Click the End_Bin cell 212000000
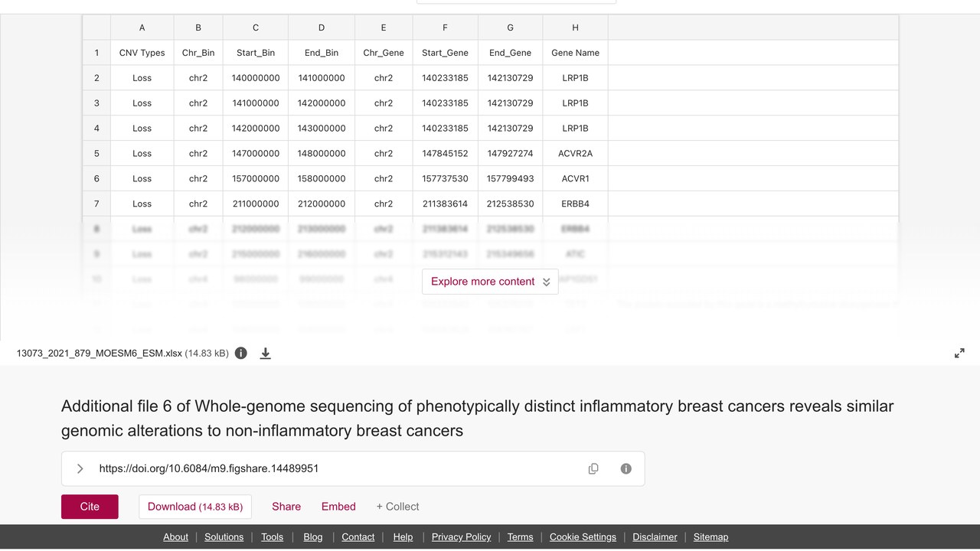Screen dimensions: 980x551 322,204
